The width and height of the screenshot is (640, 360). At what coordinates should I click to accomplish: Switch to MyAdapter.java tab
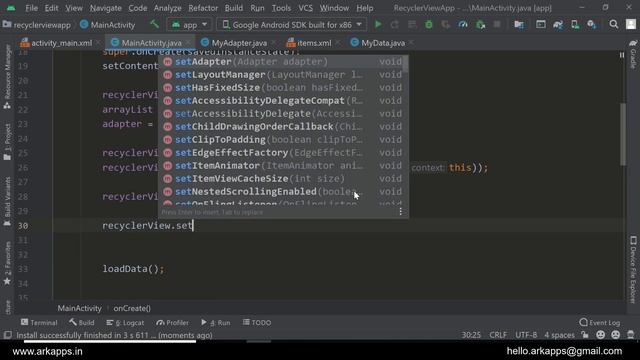pyautogui.click(x=239, y=43)
